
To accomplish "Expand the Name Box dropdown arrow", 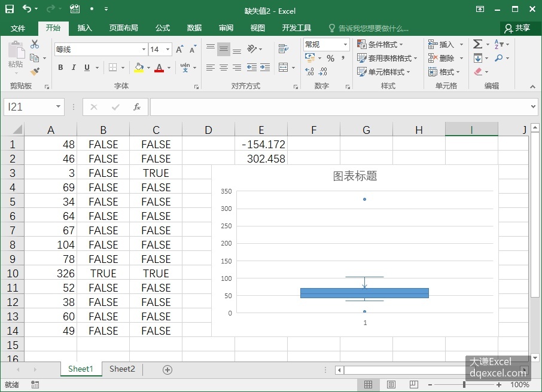I will 58,107.
